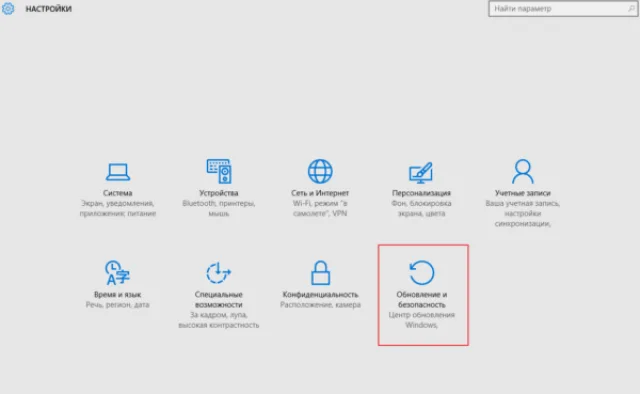Screen dimensions: 640x394
Task: Click the Учетные записи label text
Action: coord(522,193)
